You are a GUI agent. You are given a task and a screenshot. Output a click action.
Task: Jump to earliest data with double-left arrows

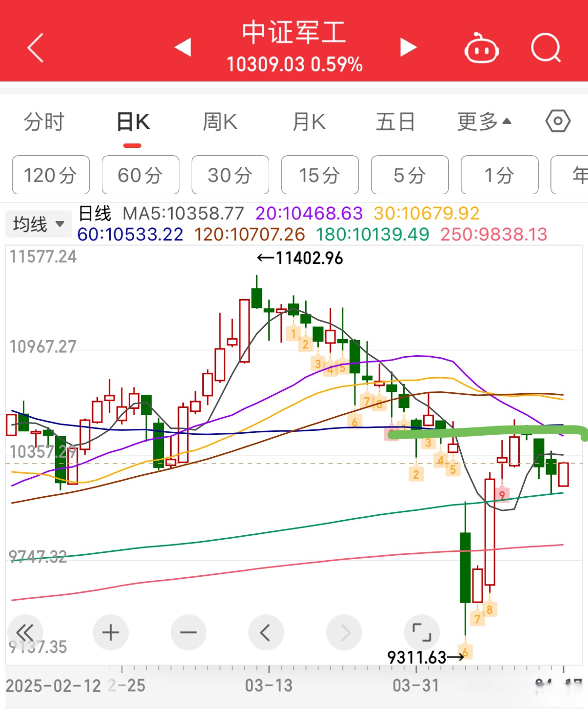pyautogui.click(x=25, y=632)
